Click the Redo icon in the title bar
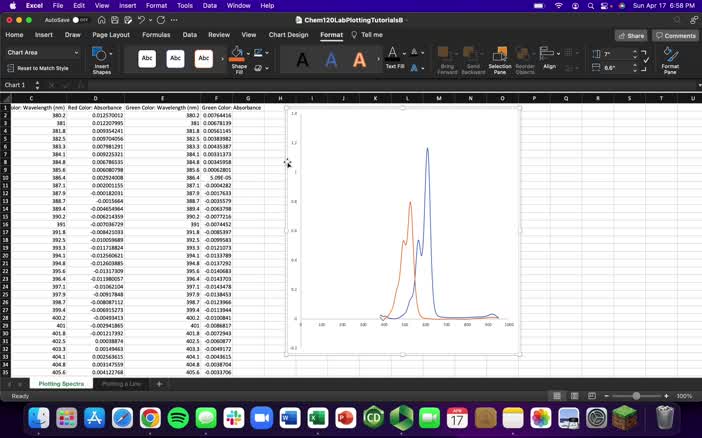The width and height of the screenshot is (702, 438). [x=161, y=20]
